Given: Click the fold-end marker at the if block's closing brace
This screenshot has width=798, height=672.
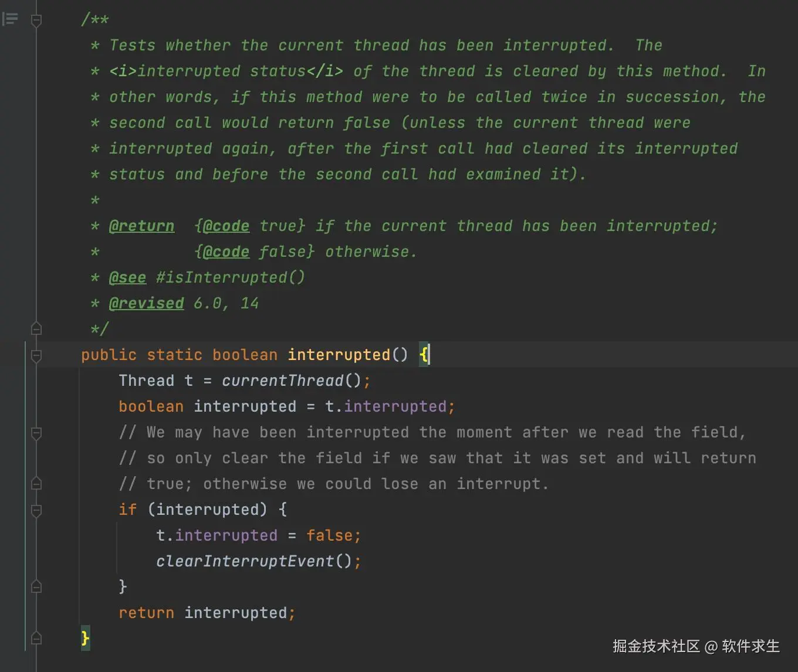Looking at the screenshot, I should pyautogui.click(x=36, y=586).
